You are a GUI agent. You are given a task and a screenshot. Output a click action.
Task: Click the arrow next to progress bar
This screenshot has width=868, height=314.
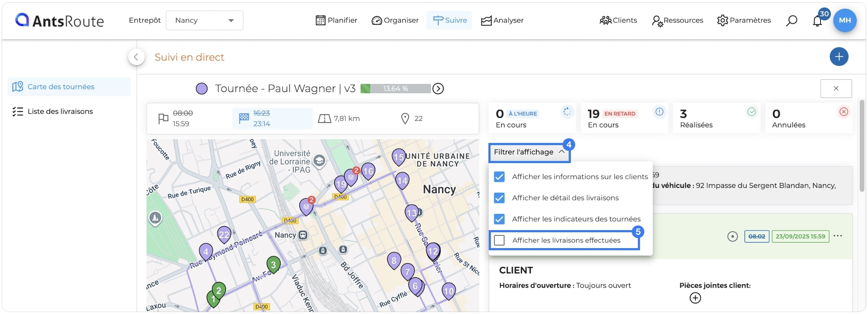click(x=438, y=89)
